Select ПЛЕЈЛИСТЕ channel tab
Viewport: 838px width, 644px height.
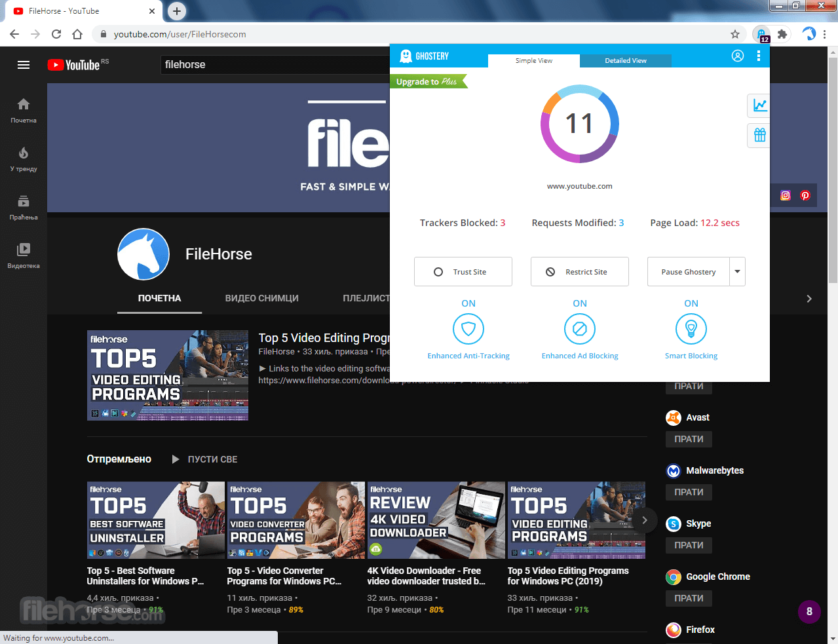366,298
